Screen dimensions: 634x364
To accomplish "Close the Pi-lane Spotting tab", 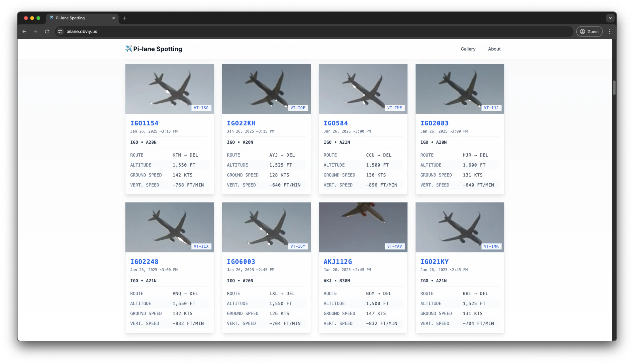I will (114, 18).
